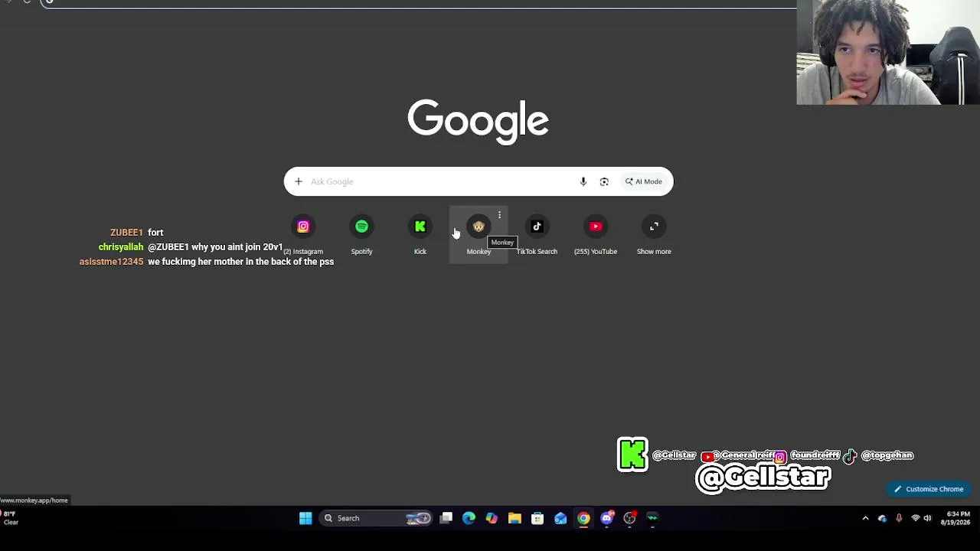Image resolution: width=980 pixels, height=551 pixels.
Task: Open the weather widget showing Clear
Action: [11, 518]
